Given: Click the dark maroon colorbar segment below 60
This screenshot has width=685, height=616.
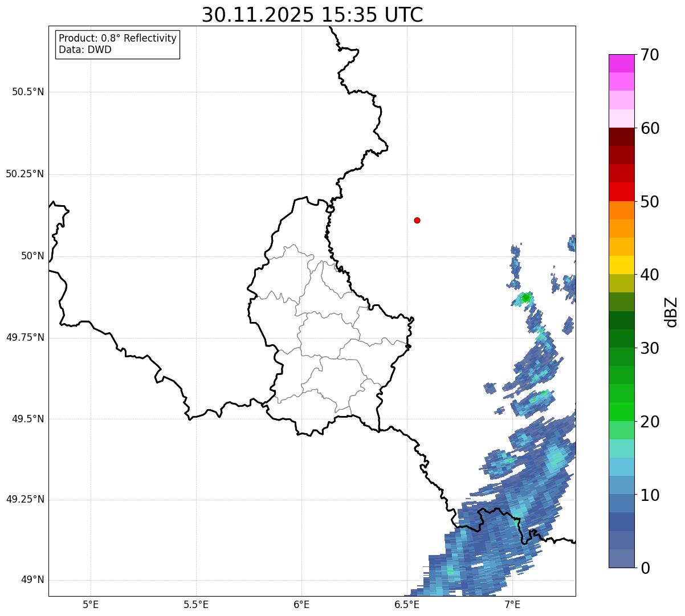Looking at the screenshot, I should click(621, 137).
